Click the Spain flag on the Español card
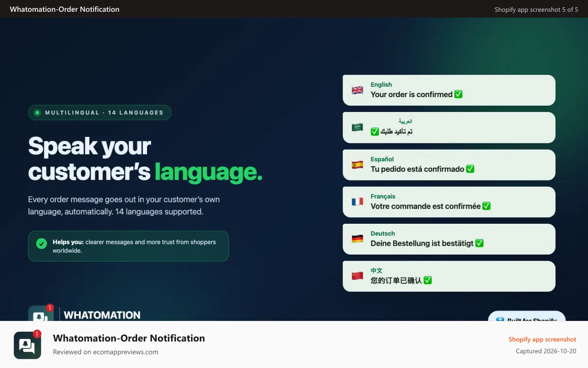Image resolution: width=588 pixels, height=368 pixels. (357, 165)
